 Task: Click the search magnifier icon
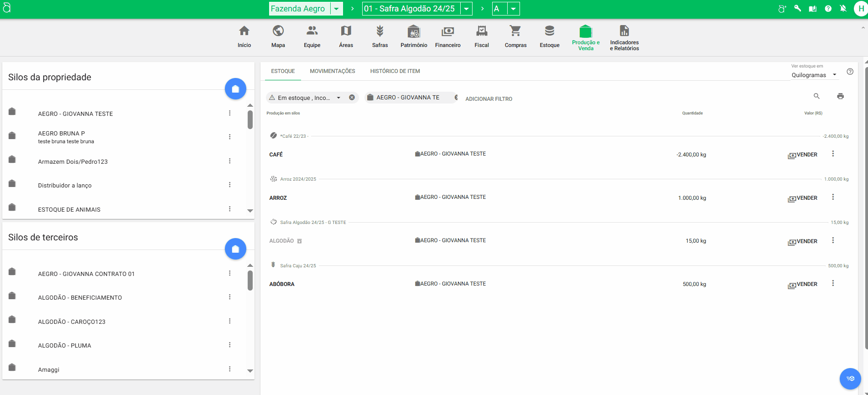(x=816, y=96)
